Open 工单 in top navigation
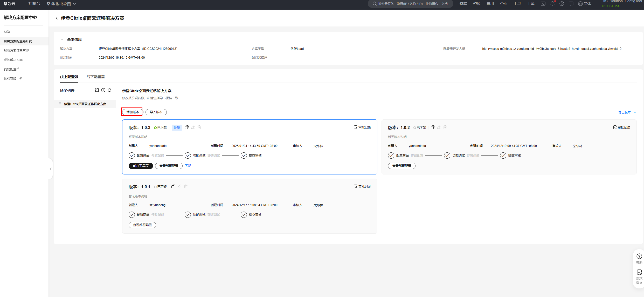644x297 pixels. (531, 4)
